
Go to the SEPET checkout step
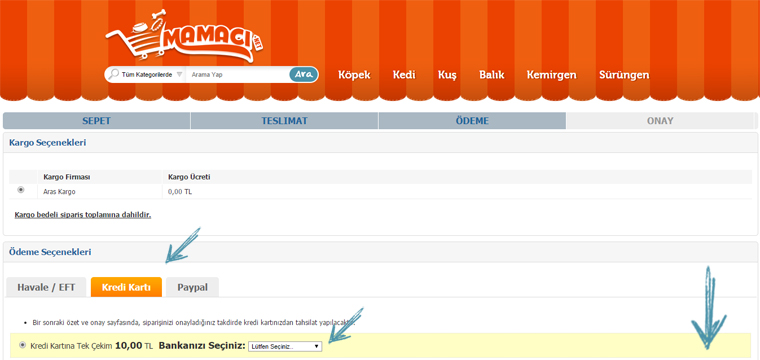click(96, 121)
